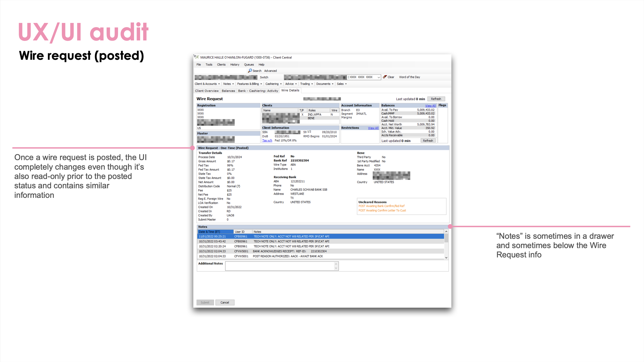Click the Clear eraser icon

tap(385, 77)
